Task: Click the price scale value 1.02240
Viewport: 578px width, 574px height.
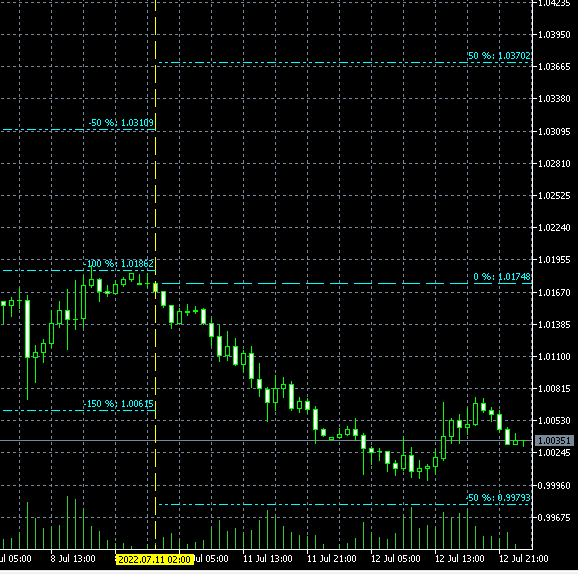Action: pyautogui.click(x=554, y=228)
